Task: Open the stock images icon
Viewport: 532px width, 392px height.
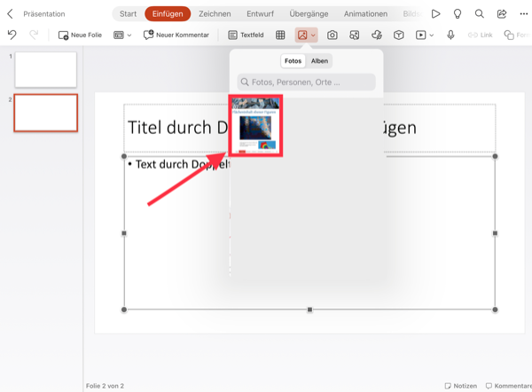Action: (354, 35)
